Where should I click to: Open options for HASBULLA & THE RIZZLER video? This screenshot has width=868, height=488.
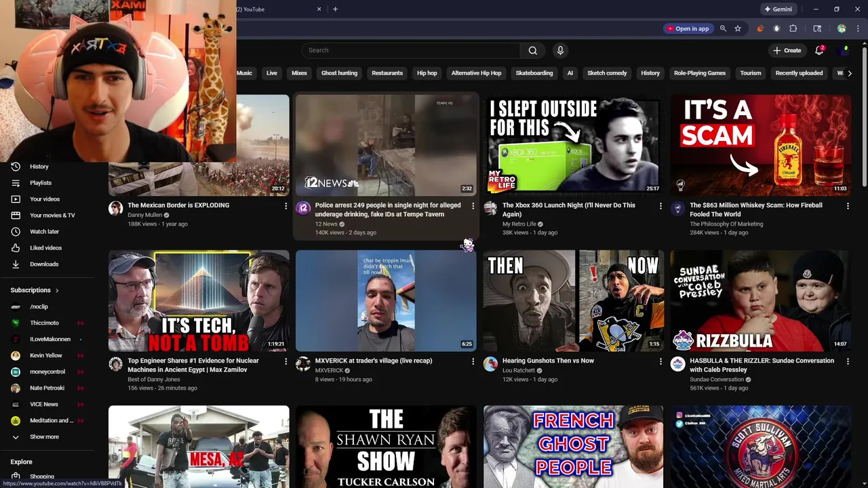pyautogui.click(x=848, y=362)
